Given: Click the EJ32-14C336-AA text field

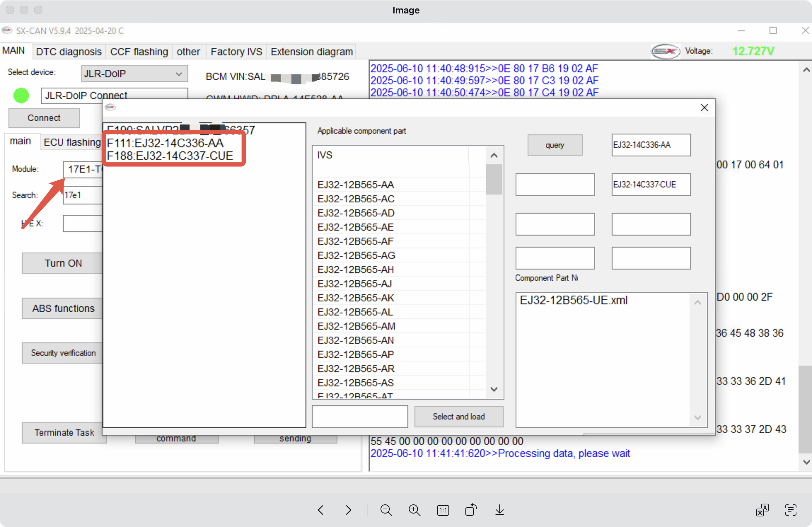Looking at the screenshot, I should (x=651, y=145).
